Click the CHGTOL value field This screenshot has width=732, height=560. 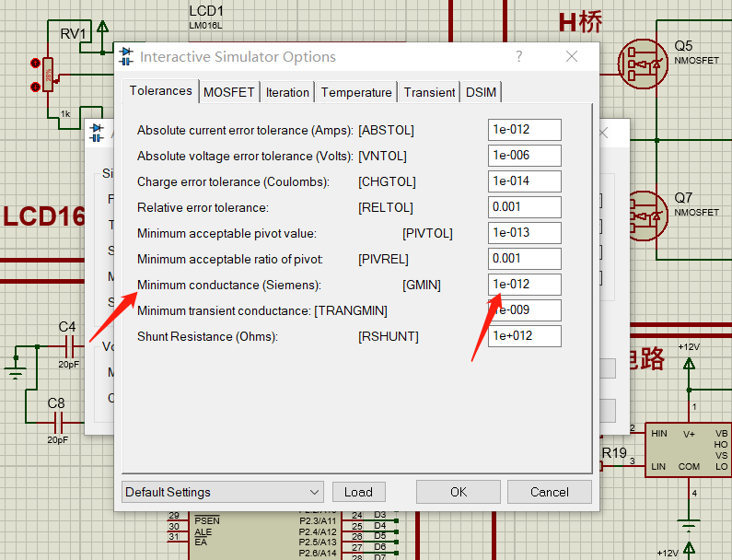[524, 181]
